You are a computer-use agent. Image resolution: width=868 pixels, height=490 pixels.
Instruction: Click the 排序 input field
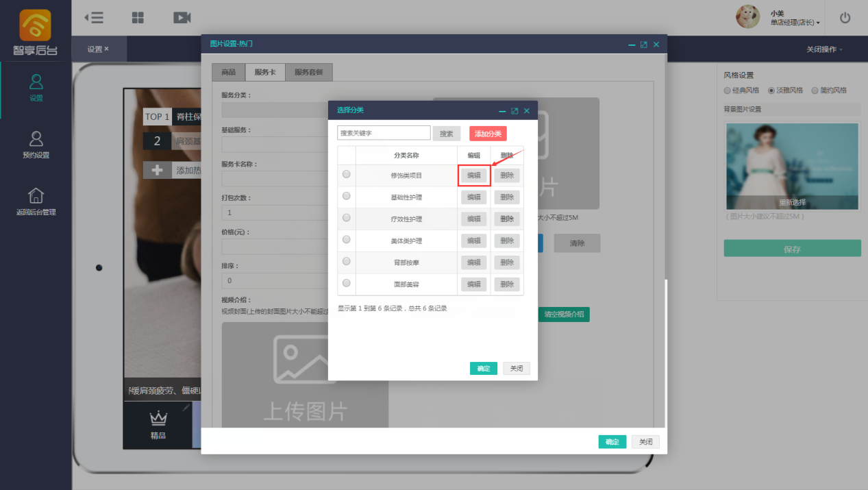[275, 280]
